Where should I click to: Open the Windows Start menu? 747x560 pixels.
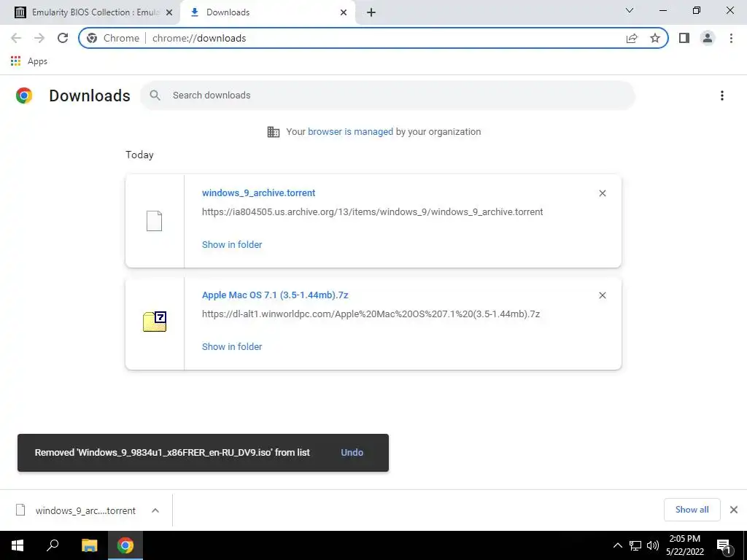[18, 545]
